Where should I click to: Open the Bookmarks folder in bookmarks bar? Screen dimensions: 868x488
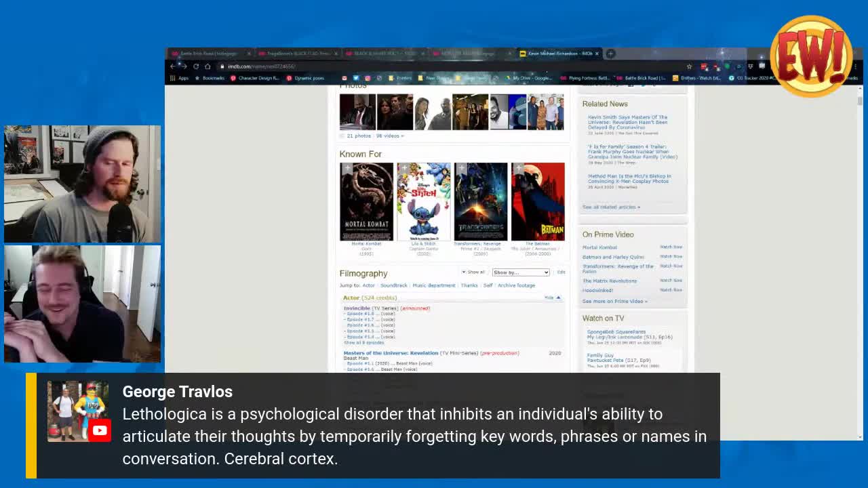click(x=210, y=78)
